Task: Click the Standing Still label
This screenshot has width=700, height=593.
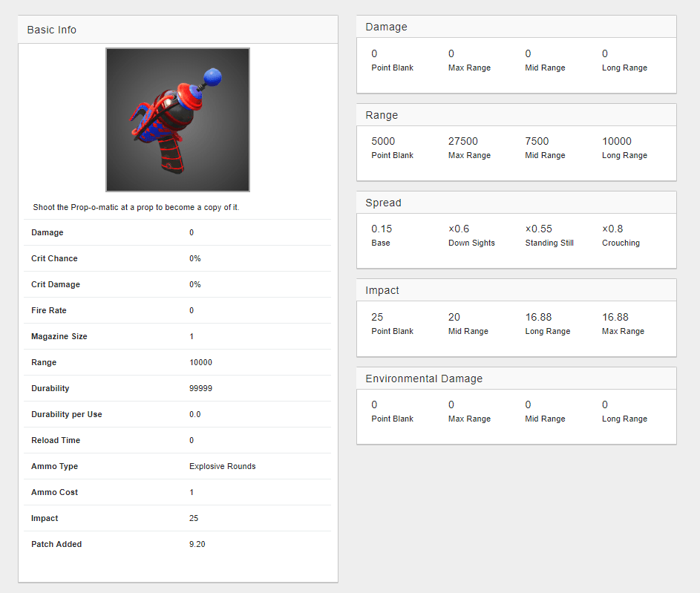Action: 549,243
